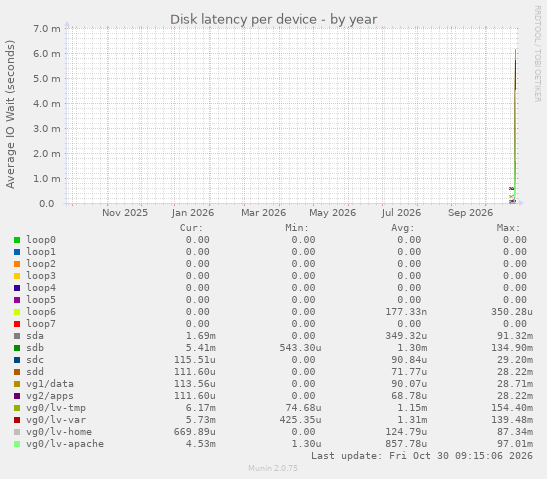Click vg0/lv-home current value 669.89u
Screen dimensions: 547x479
click(x=195, y=432)
